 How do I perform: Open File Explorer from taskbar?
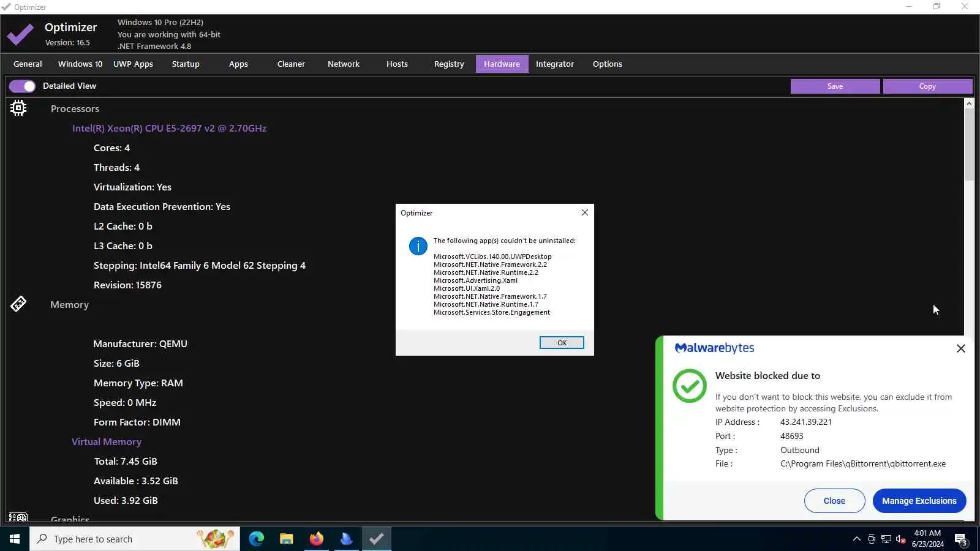287,539
